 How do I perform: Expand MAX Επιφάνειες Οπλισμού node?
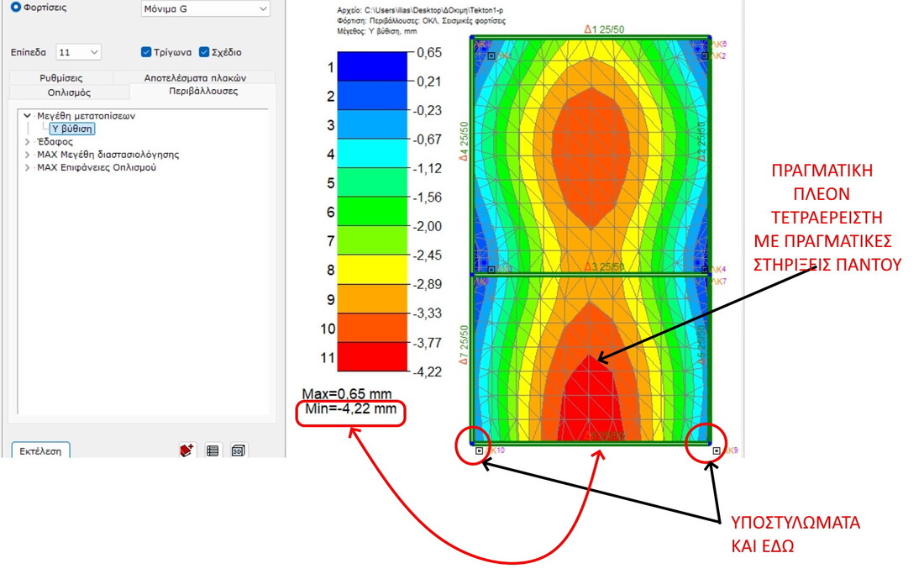coord(27,167)
